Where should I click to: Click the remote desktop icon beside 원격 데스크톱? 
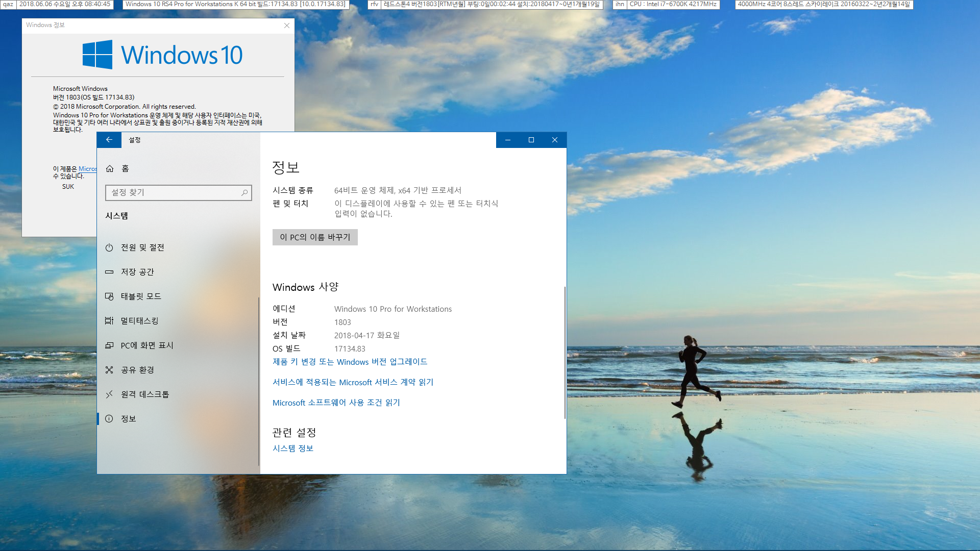[109, 394]
